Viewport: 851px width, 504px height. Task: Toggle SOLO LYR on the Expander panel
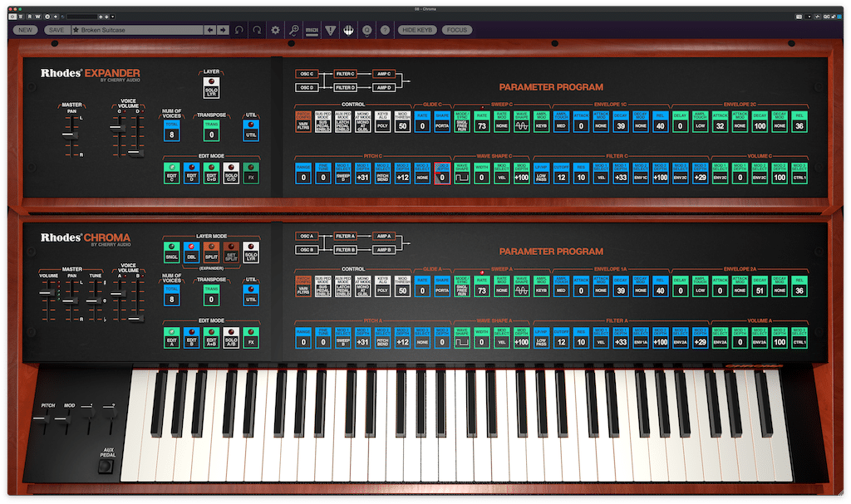211,87
